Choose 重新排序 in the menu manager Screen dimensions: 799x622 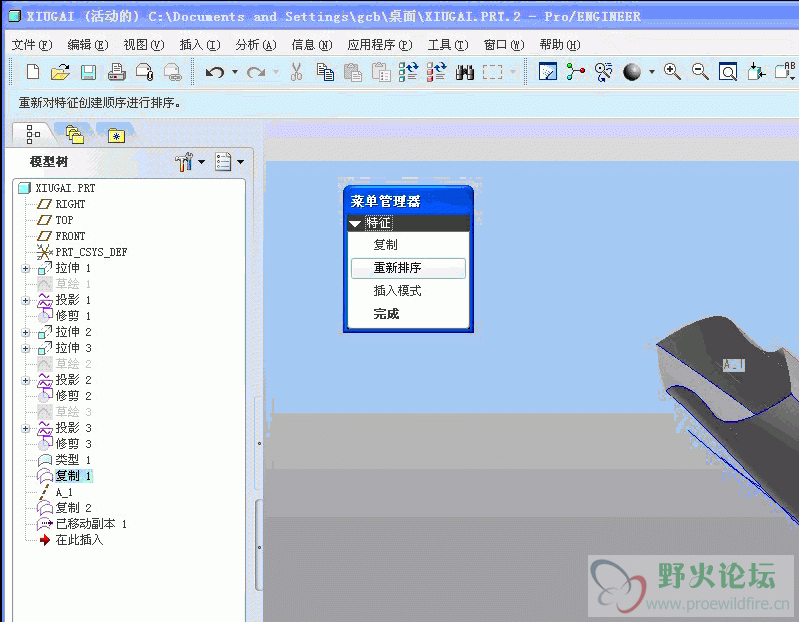click(409, 268)
